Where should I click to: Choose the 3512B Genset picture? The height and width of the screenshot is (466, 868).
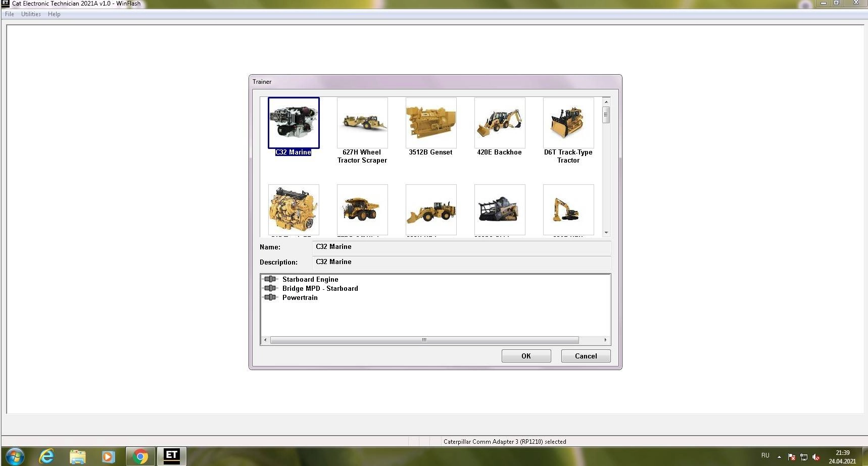tap(431, 123)
